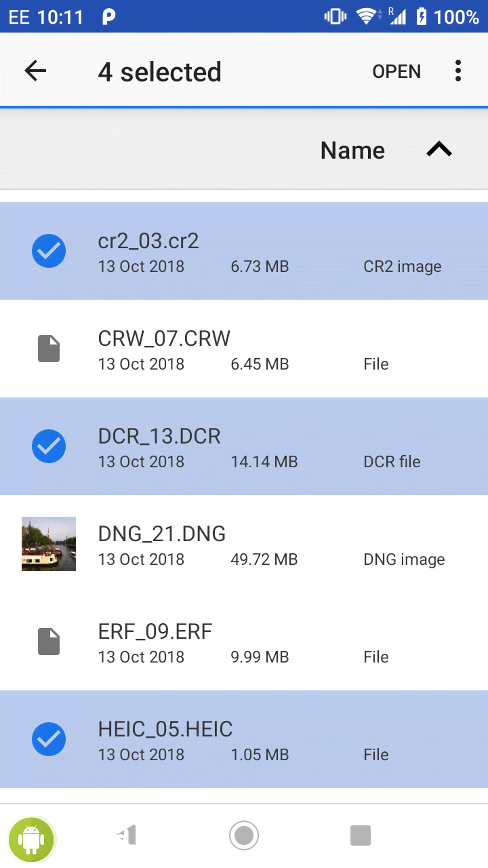
Task: Tap the Wi-Fi icon in status bar
Action: coord(367,16)
